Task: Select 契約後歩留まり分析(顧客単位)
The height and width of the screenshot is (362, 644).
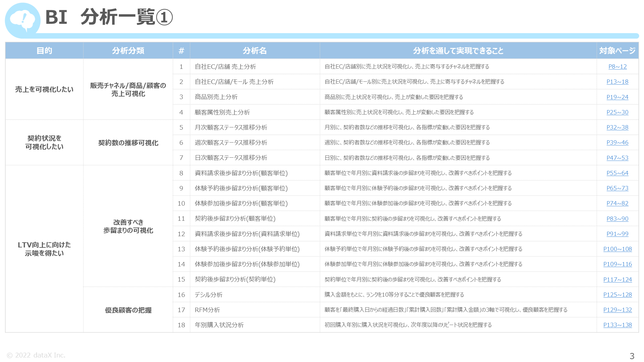Action: pyautogui.click(x=235, y=219)
